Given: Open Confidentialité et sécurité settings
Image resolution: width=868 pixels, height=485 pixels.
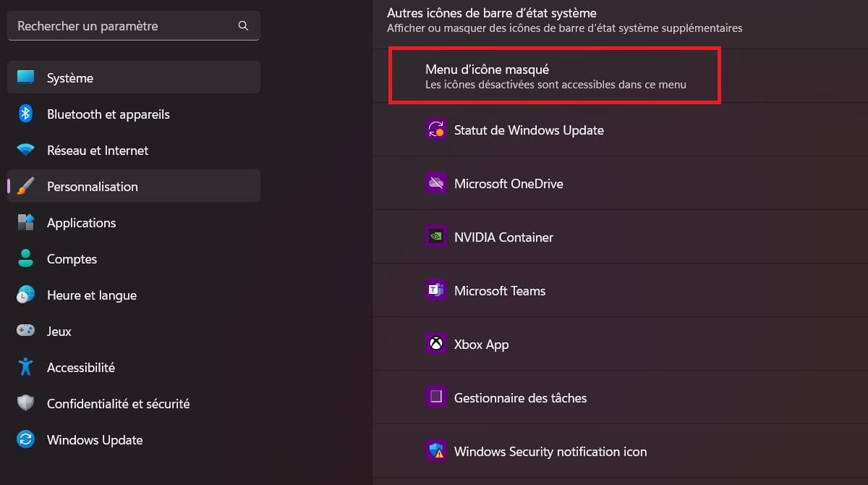Looking at the screenshot, I should pos(134,403).
